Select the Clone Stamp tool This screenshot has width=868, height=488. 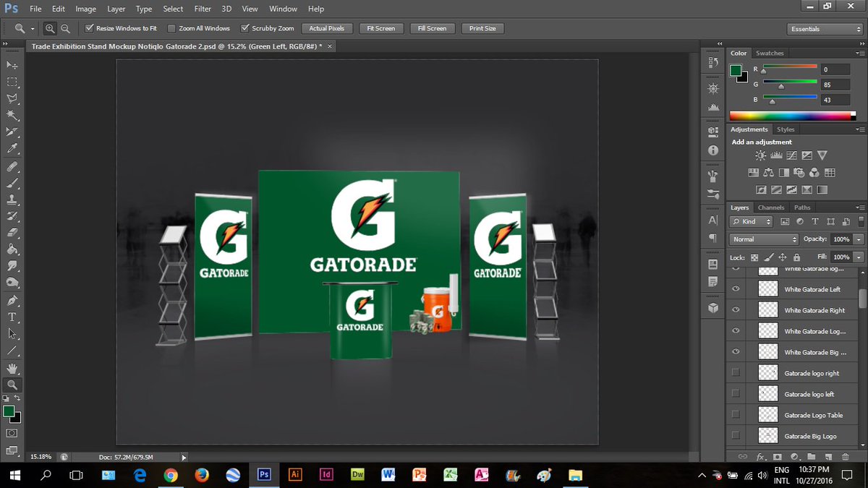point(12,200)
